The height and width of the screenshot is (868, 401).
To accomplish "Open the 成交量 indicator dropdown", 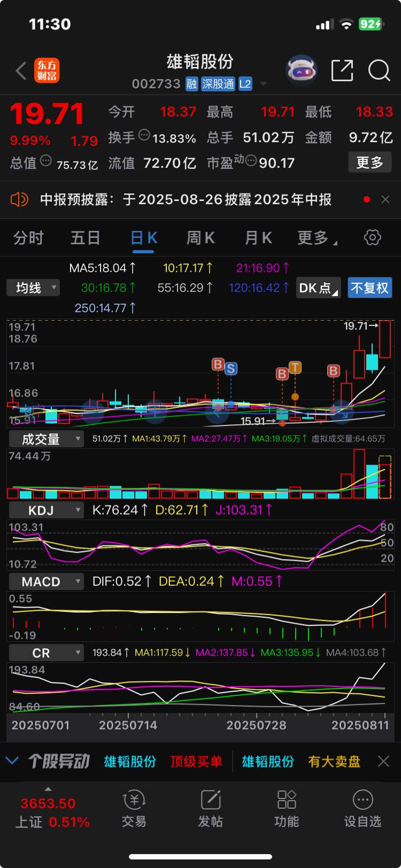I will [x=47, y=439].
